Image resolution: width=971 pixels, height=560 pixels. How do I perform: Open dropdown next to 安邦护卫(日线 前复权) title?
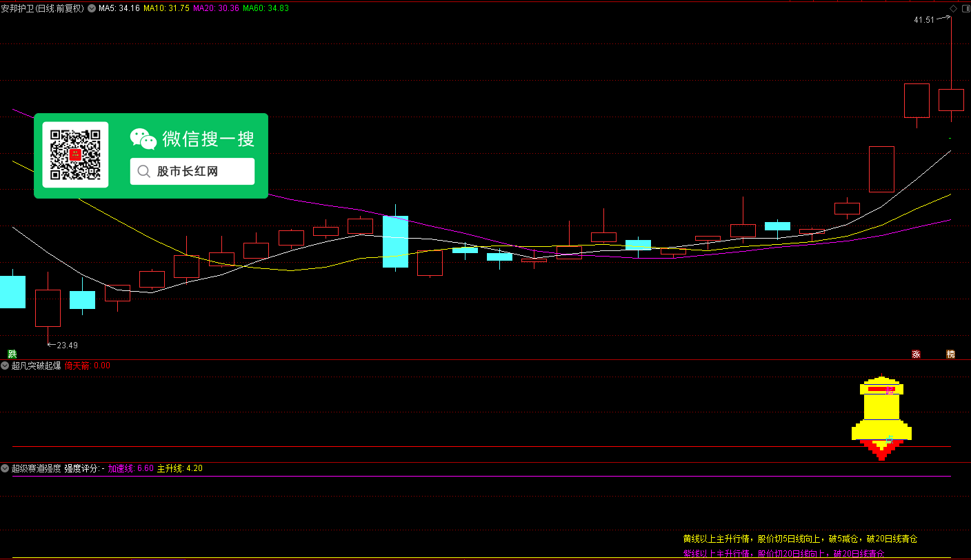pos(92,8)
